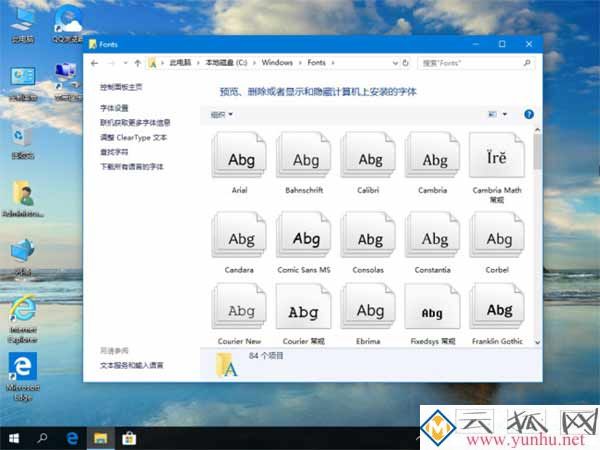Select the Administrator user folder desktop icon
The height and width of the screenshot is (450, 600).
(x=23, y=199)
